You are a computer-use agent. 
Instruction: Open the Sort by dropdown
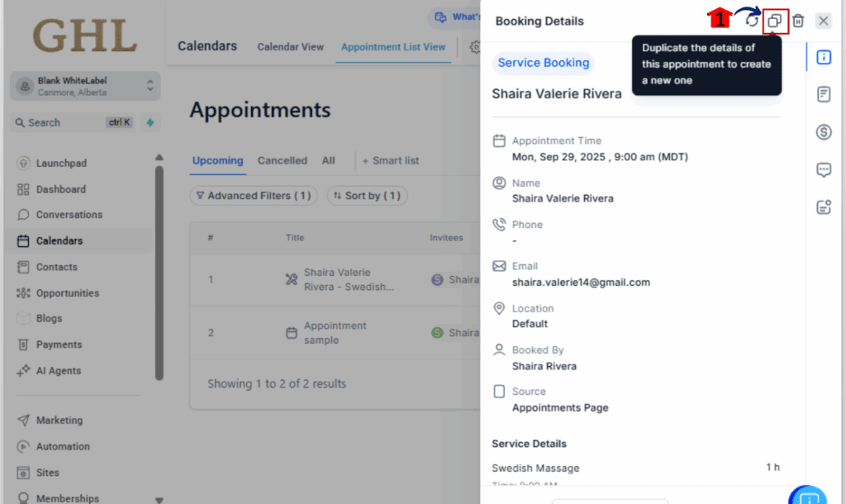coord(367,195)
